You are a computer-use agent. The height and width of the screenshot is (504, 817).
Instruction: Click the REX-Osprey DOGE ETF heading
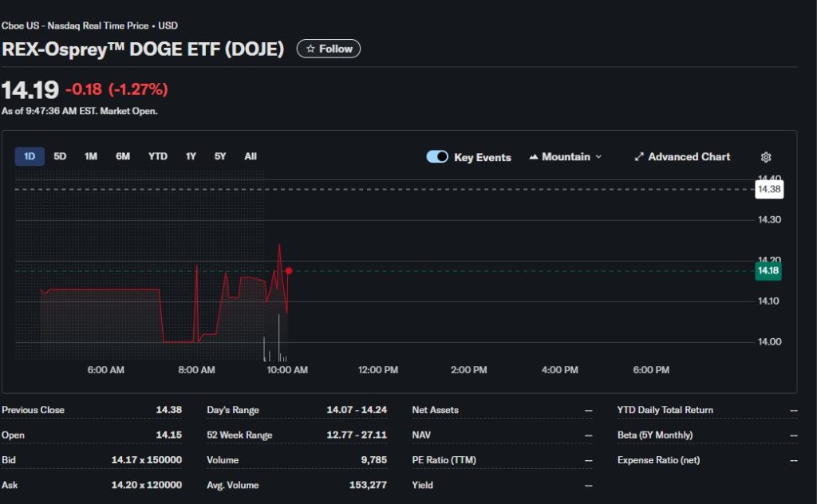[x=144, y=49]
